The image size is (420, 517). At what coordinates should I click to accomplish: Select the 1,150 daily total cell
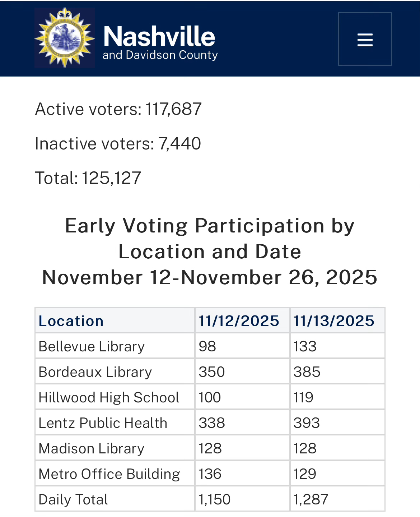click(215, 499)
